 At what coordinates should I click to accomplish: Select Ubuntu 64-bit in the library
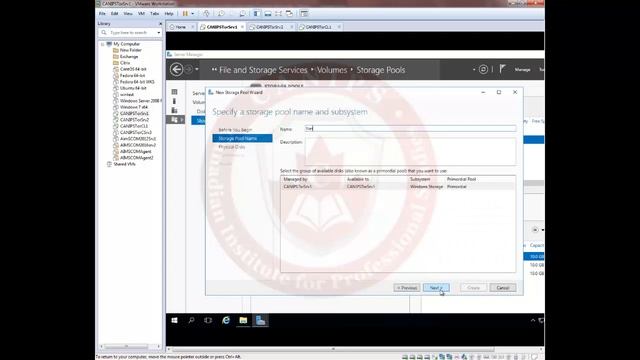tap(133, 88)
